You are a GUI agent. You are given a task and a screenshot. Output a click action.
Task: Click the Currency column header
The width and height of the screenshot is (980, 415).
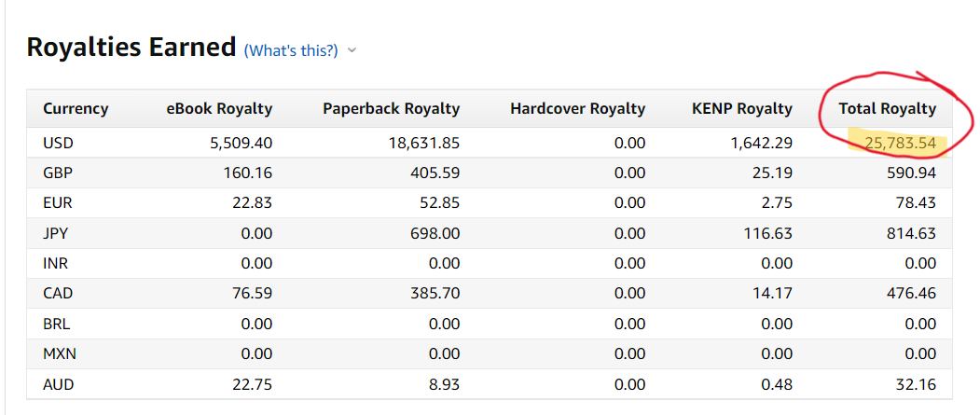[x=76, y=108]
